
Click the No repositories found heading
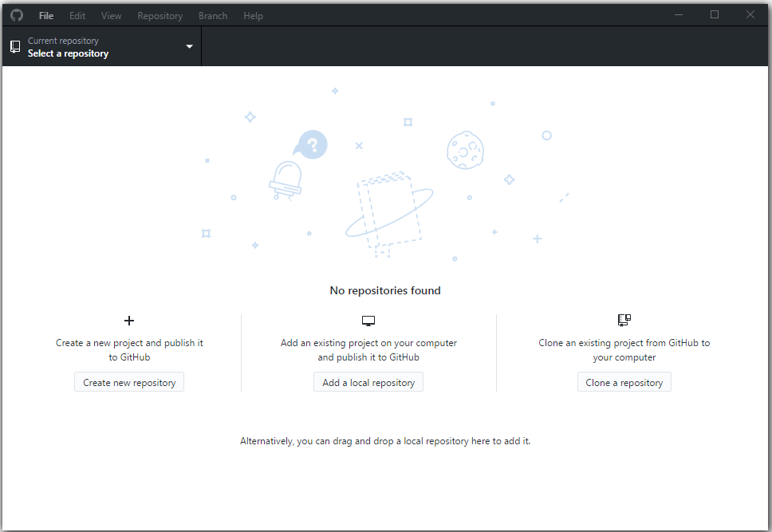385,290
